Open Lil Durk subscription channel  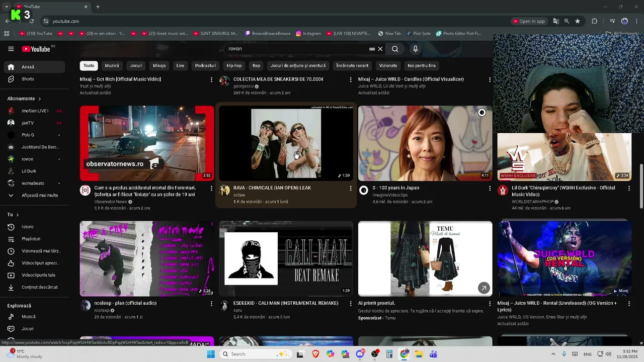point(34,171)
